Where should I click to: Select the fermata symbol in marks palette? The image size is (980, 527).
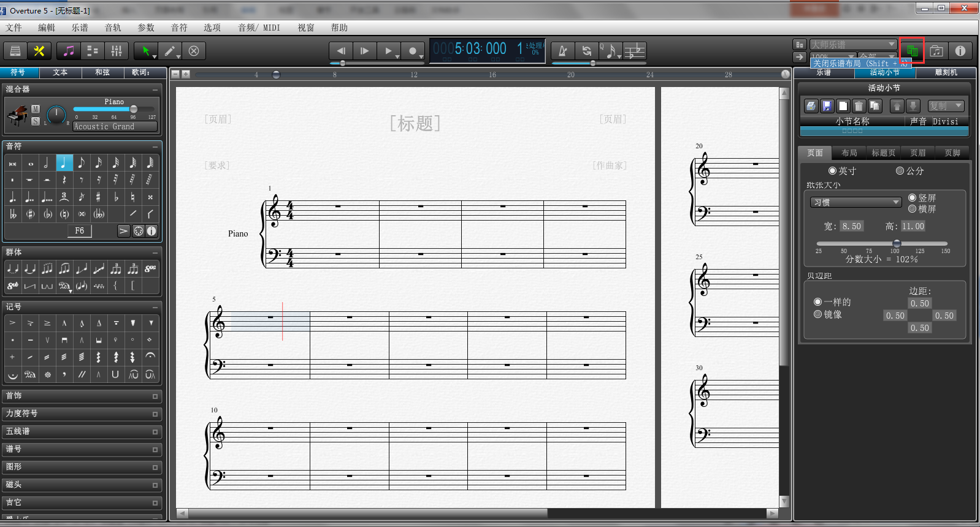(x=150, y=357)
